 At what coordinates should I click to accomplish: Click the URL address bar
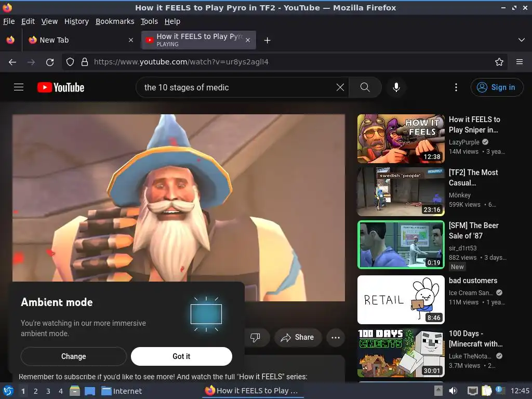(284, 62)
